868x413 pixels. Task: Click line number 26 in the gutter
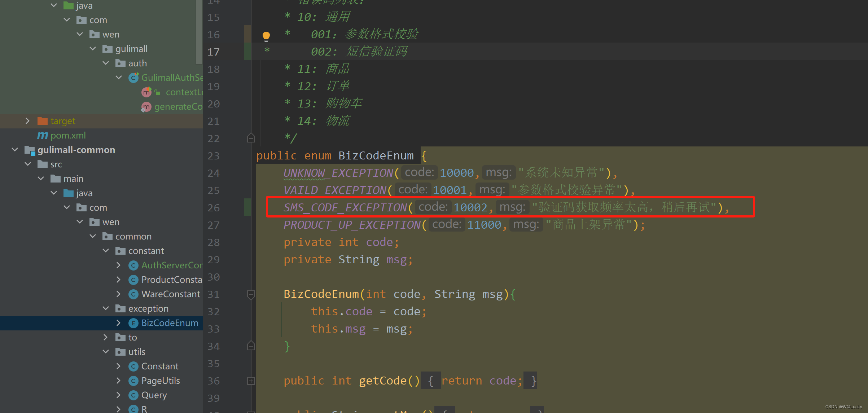click(x=214, y=208)
